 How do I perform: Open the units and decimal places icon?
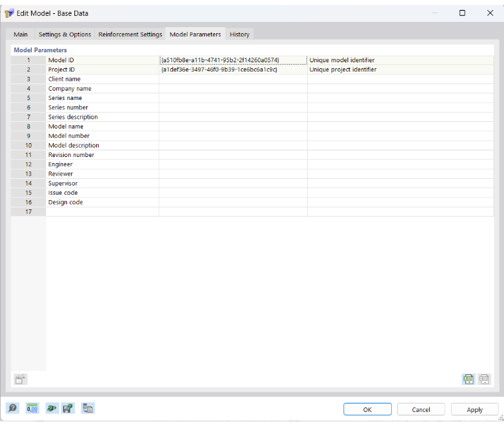pos(32,408)
